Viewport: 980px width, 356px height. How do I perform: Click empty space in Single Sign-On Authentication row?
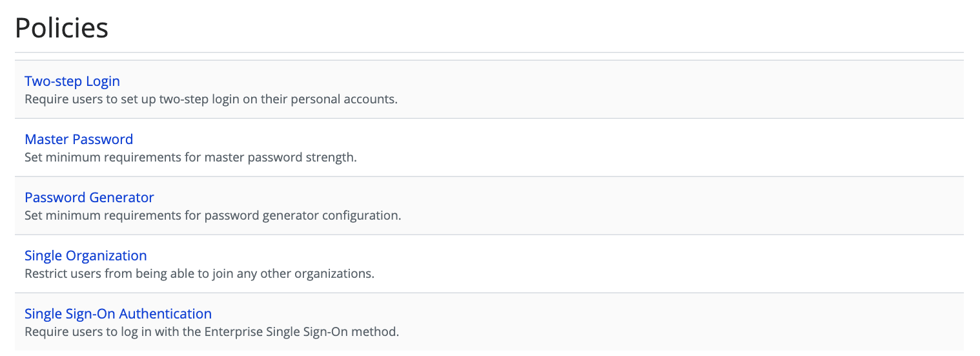point(646,322)
